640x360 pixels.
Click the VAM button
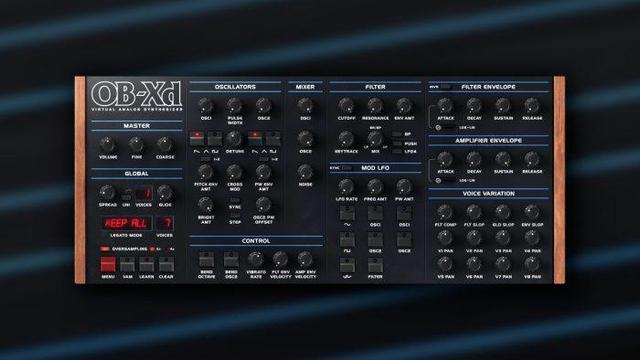[x=127, y=265]
